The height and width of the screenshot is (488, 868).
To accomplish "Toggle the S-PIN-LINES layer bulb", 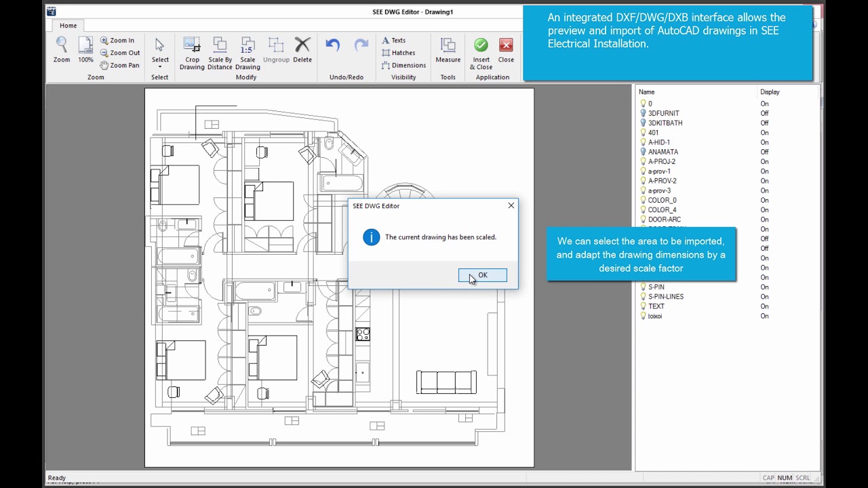I will point(643,296).
